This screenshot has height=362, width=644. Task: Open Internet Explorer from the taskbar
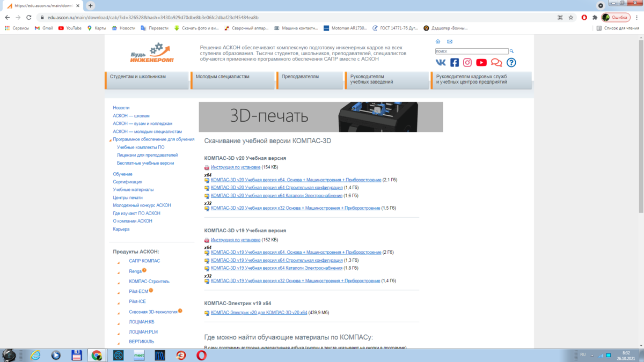pos(35,355)
